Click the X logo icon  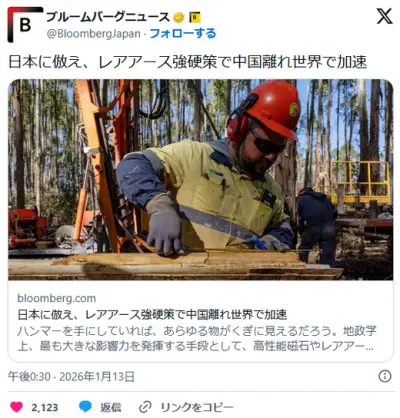pos(385,16)
